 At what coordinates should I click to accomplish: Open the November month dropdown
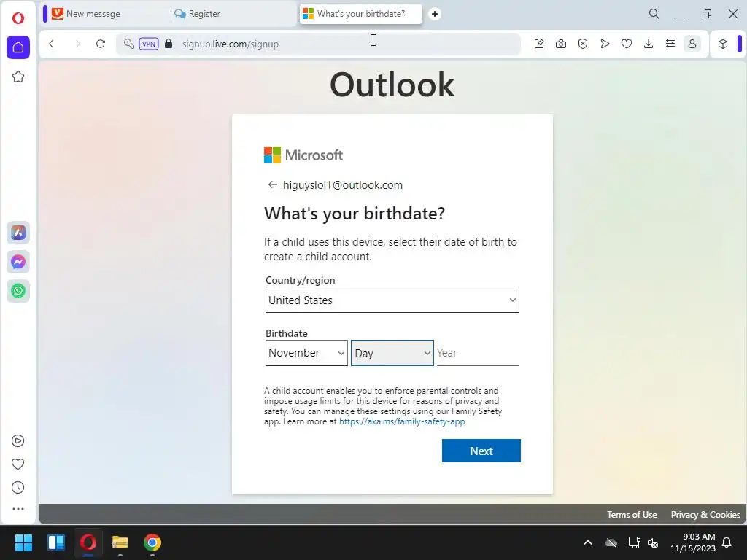(306, 353)
